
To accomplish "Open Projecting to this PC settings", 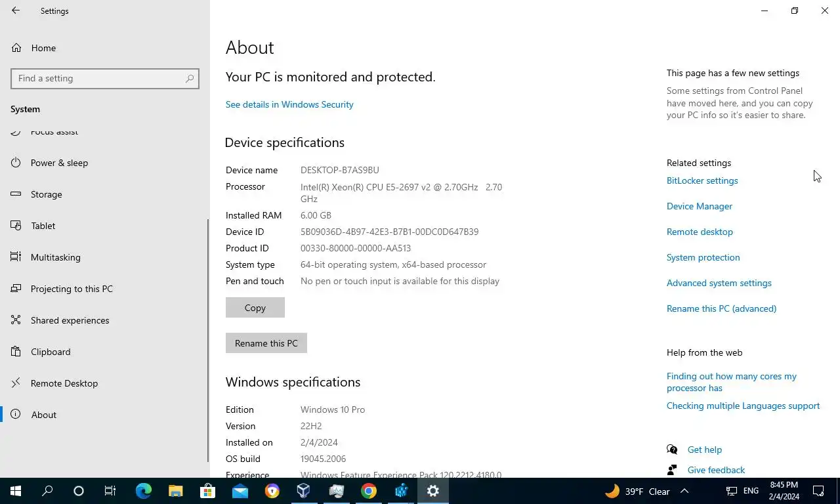I will point(105,289).
